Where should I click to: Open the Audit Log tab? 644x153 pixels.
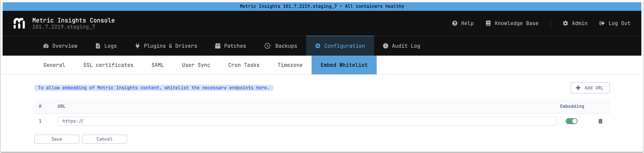coord(401,46)
